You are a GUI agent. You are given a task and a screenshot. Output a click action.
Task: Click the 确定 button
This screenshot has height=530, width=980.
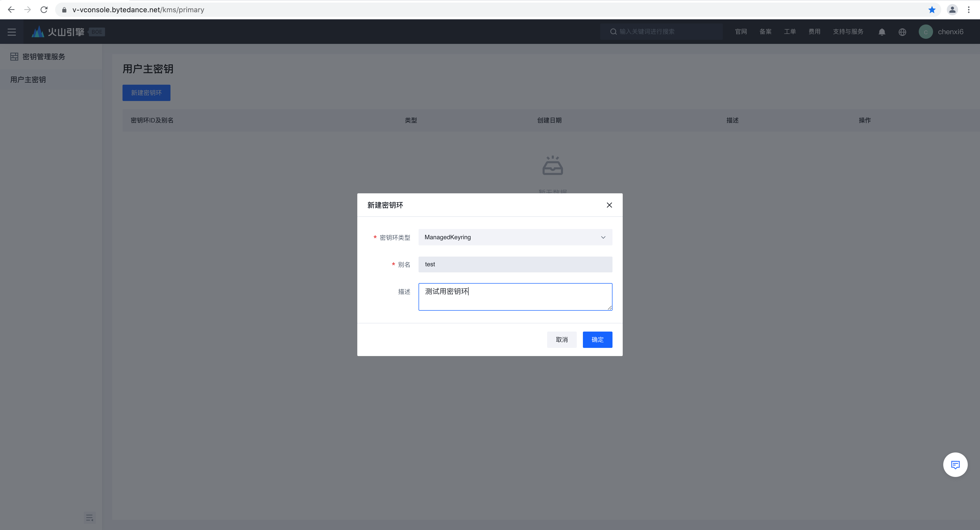(597, 339)
